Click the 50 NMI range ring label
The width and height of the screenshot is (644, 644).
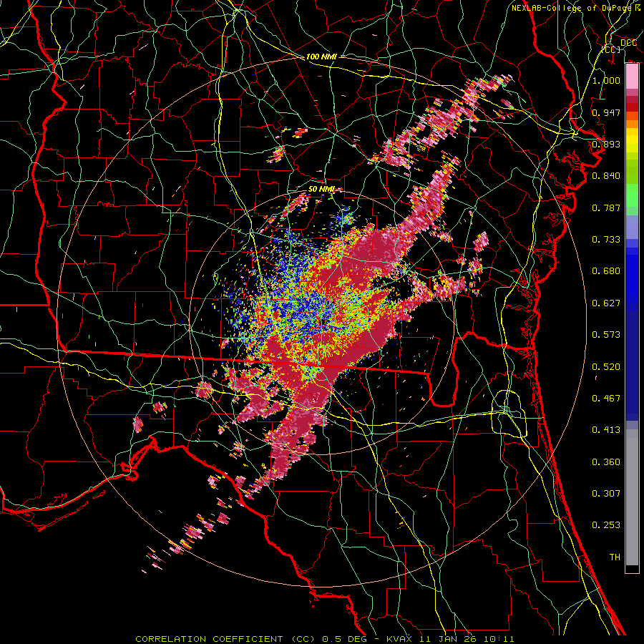[321, 190]
